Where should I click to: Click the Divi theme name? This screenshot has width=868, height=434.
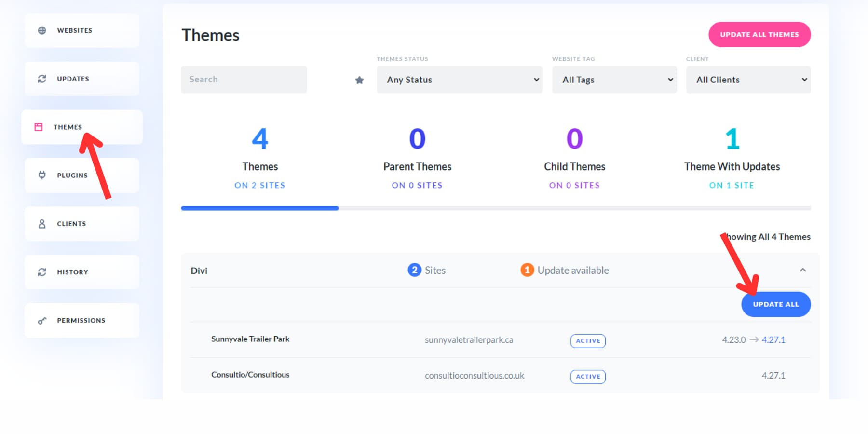[199, 271]
